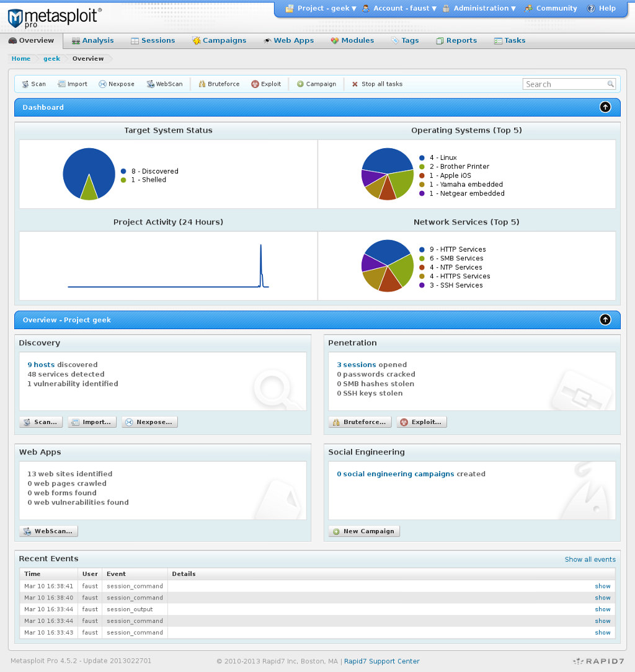Click the Scan... button under Discovery
This screenshot has width=635, height=672.
click(x=41, y=422)
